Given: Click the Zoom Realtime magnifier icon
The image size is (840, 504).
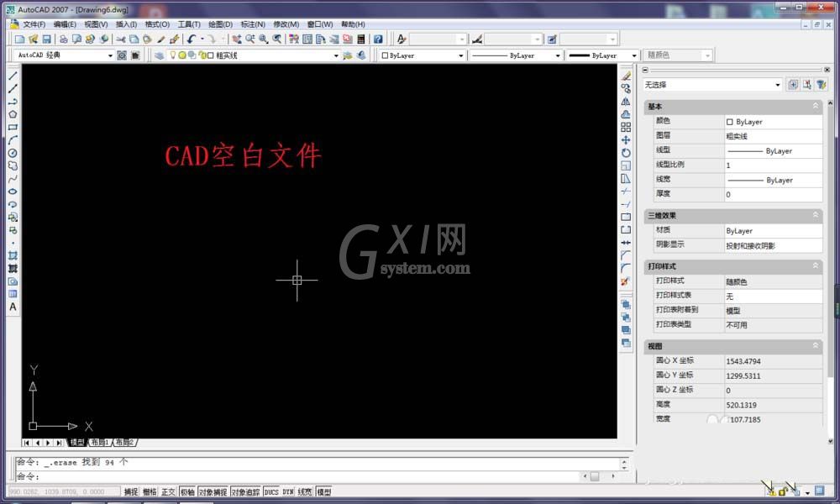Looking at the screenshot, I should [x=250, y=39].
